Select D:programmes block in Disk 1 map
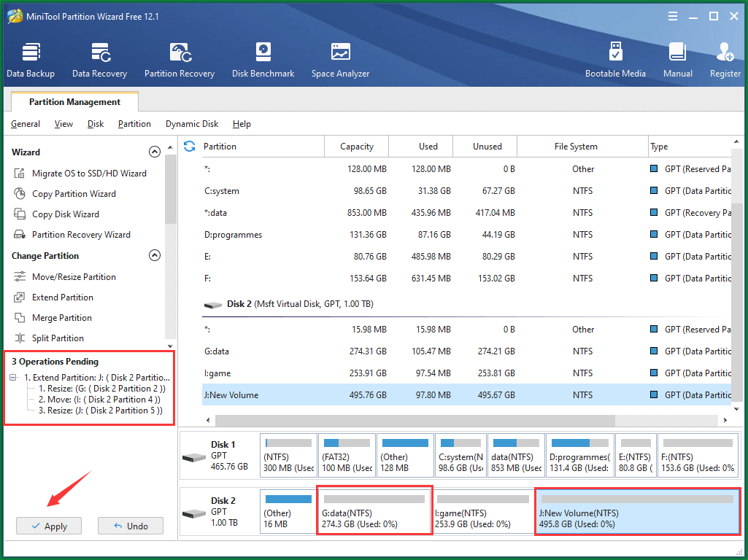The width and height of the screenshot is (748, 560). [579, 455]
